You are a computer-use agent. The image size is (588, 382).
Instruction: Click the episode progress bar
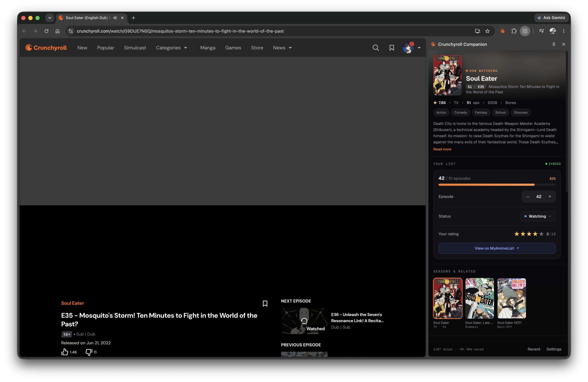[x=497, y=185]
